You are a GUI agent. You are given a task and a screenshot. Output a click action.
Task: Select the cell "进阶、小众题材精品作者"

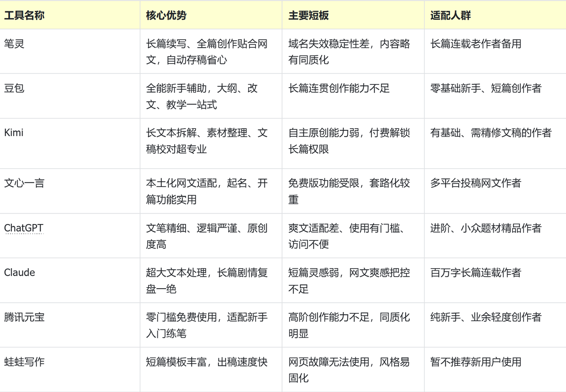(x=495, y=236)
